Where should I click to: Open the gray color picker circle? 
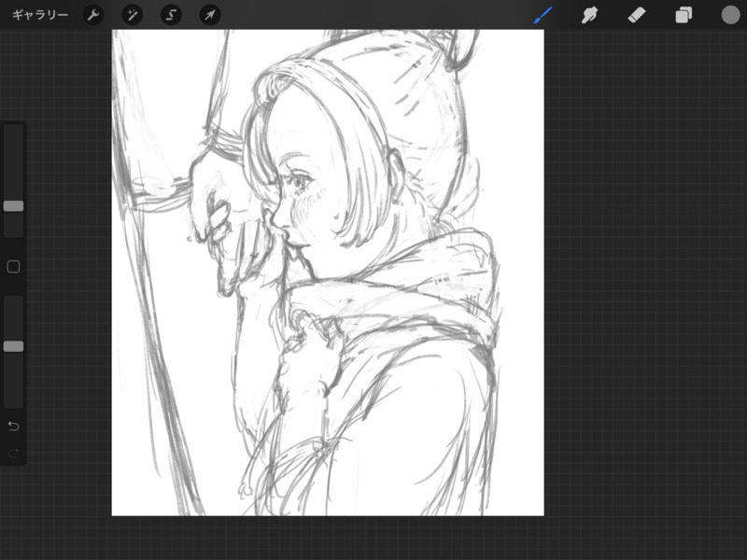point(730,15)
